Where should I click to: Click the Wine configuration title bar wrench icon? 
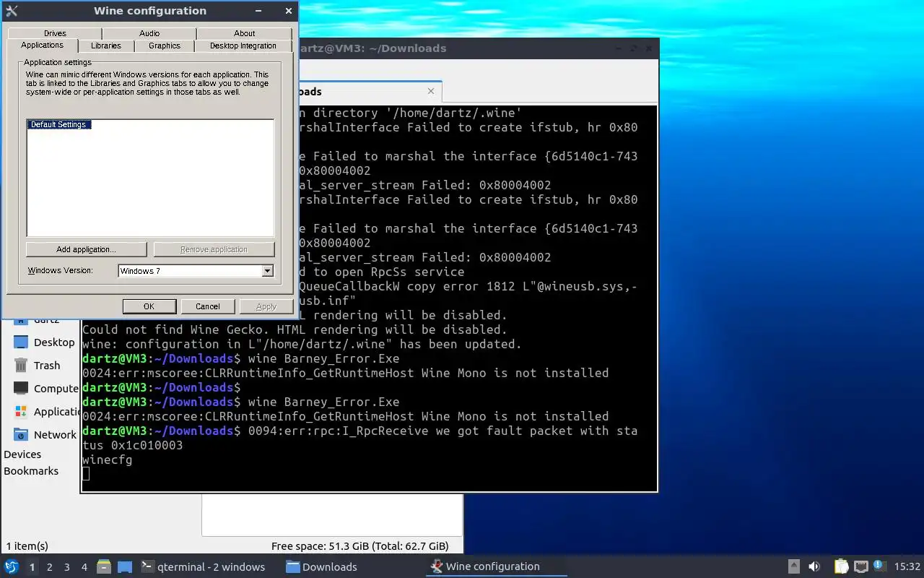11,11
